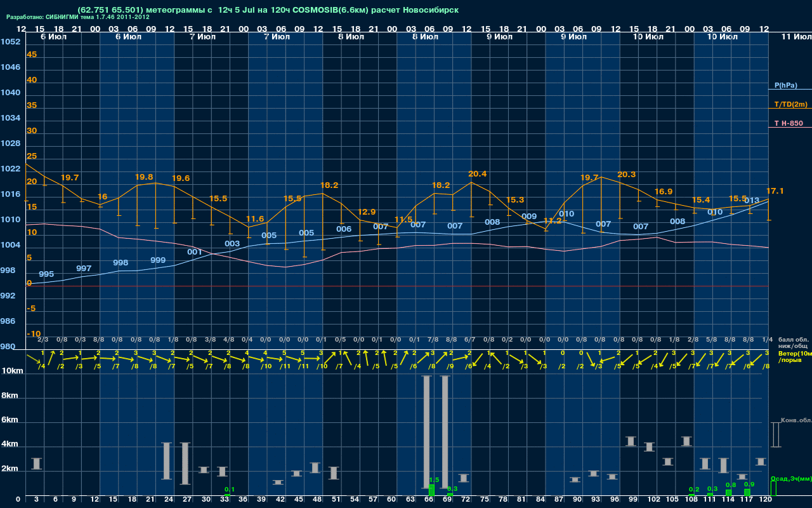Click the 6km height axis label
This screenshot has height=508, width=812.
[x=10, y=420]
